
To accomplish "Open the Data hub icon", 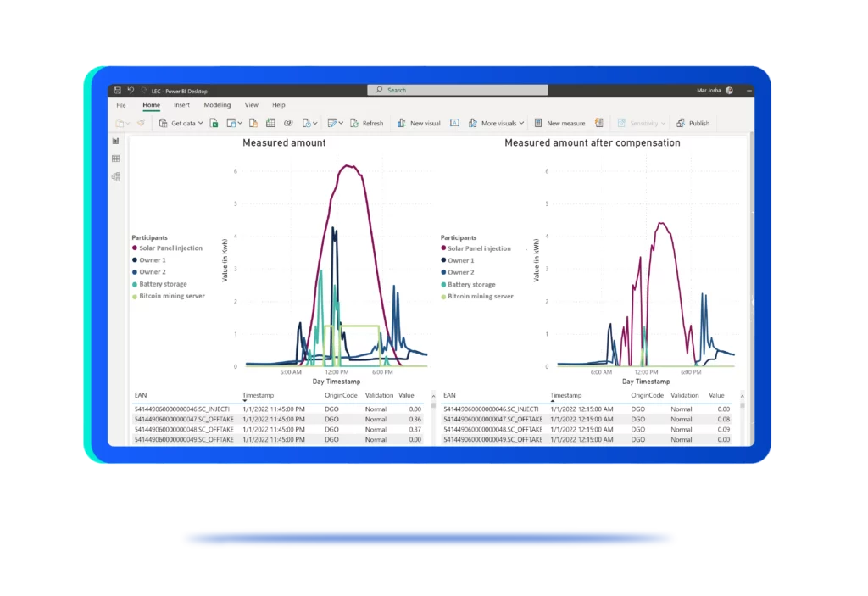I will click(231, 123).
